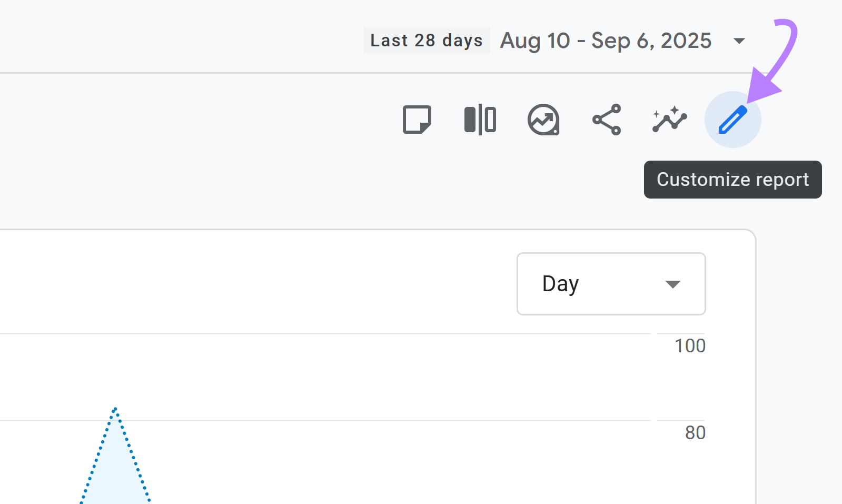Viewport: 842px width, 504px height.
Task: Select the sparkline chart Insights button
Action: pyautogui.click(x=669, y=120)
